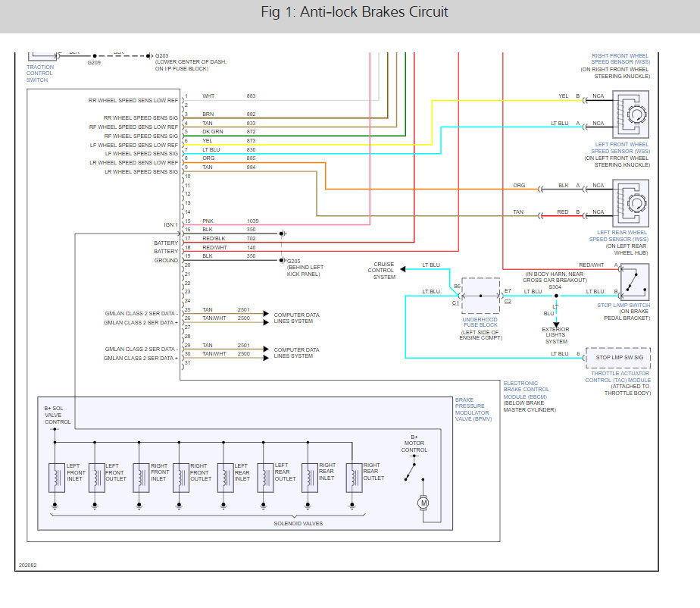Open the stop lamp switch signal dashed box
Viewport: 700px width, 608px height.
point(618,356)
